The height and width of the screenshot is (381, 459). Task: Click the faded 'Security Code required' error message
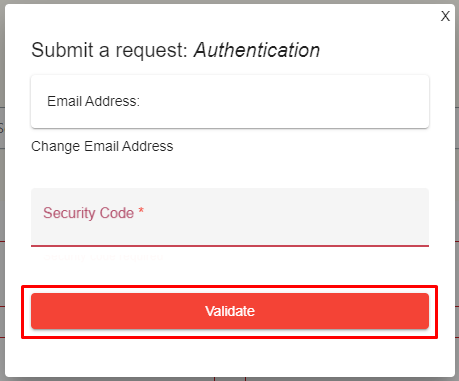coord(103,257)
